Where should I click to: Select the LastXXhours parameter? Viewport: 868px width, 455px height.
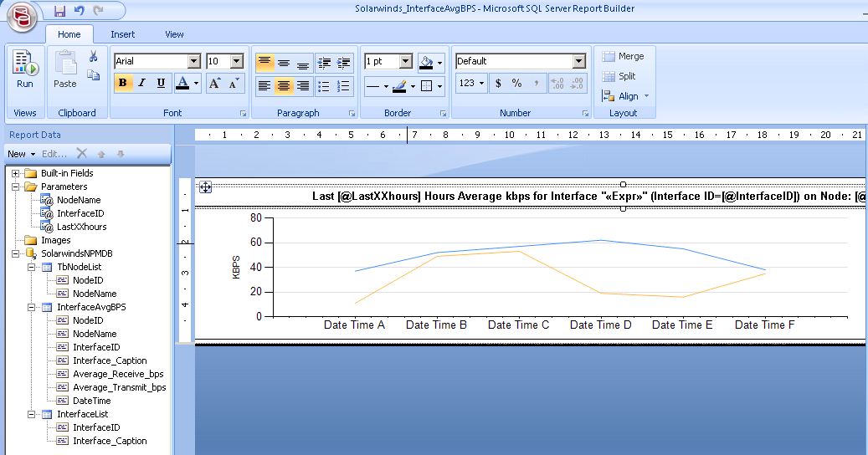[x=81, y=227]
